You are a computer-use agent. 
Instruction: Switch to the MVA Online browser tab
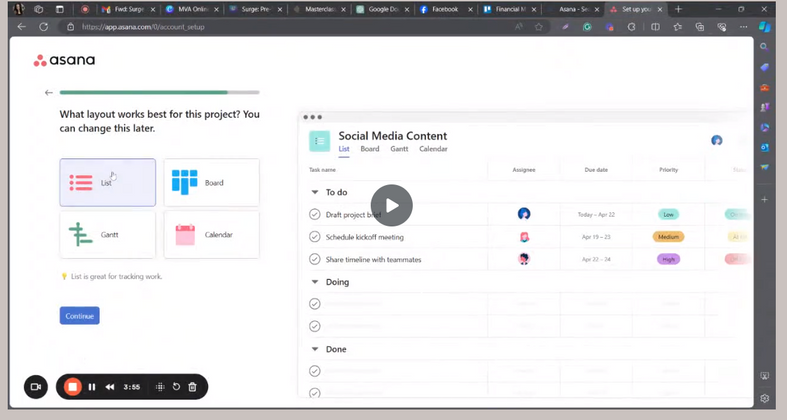point(193,9)
